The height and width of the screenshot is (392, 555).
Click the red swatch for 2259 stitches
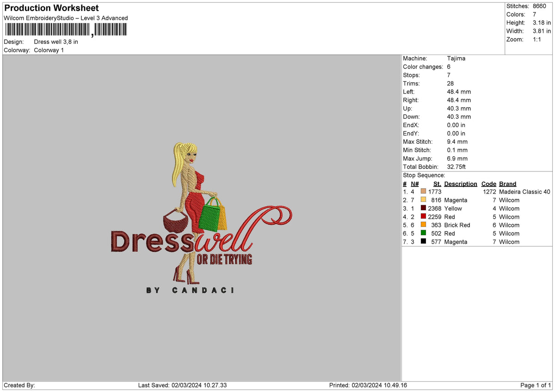(423, 216)
